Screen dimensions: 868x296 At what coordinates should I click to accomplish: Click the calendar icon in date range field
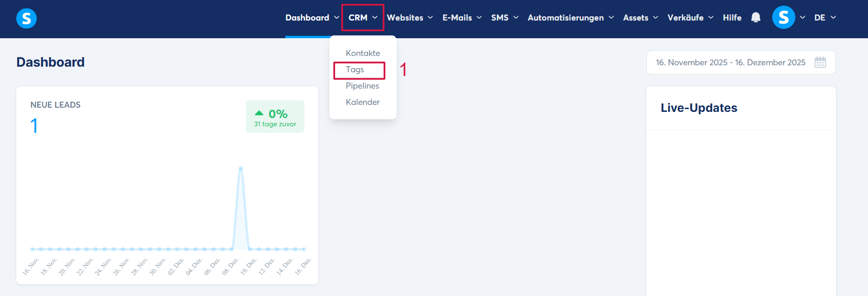click(x=820, y=62)
